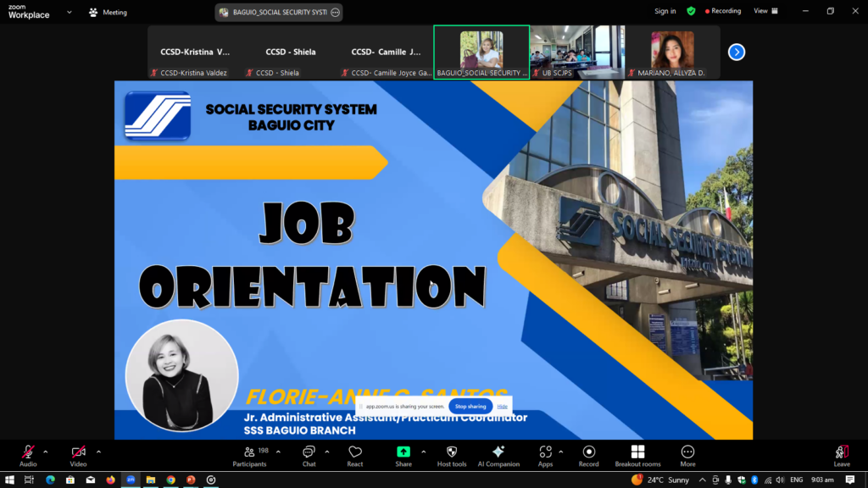Switch to Zoom in the taskbar
The width and height of the screenshot is (868, 488).
[131, 480]
